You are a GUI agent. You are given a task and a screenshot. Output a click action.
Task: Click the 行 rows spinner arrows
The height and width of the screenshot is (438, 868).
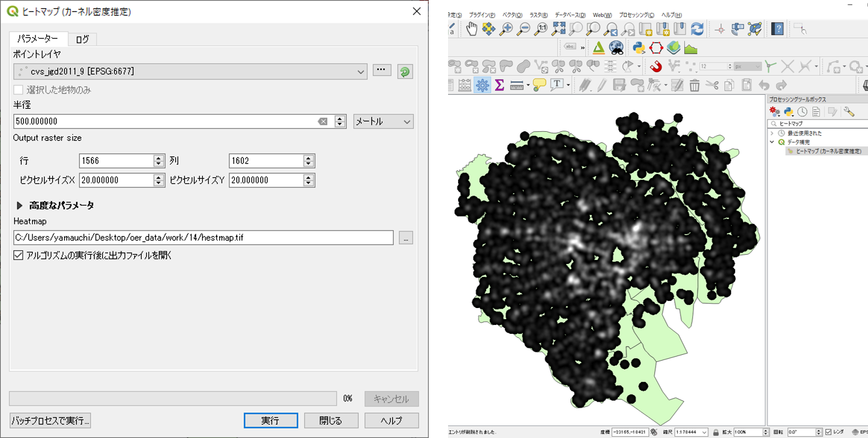[159, 160]
